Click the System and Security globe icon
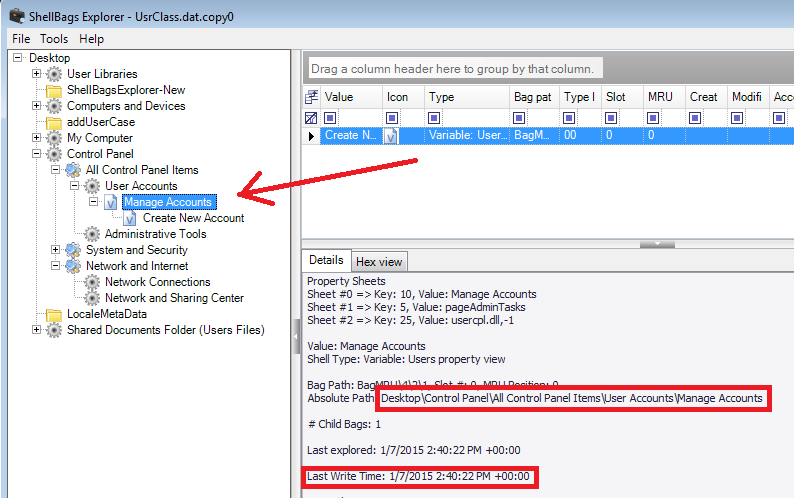 coord(73,250)
